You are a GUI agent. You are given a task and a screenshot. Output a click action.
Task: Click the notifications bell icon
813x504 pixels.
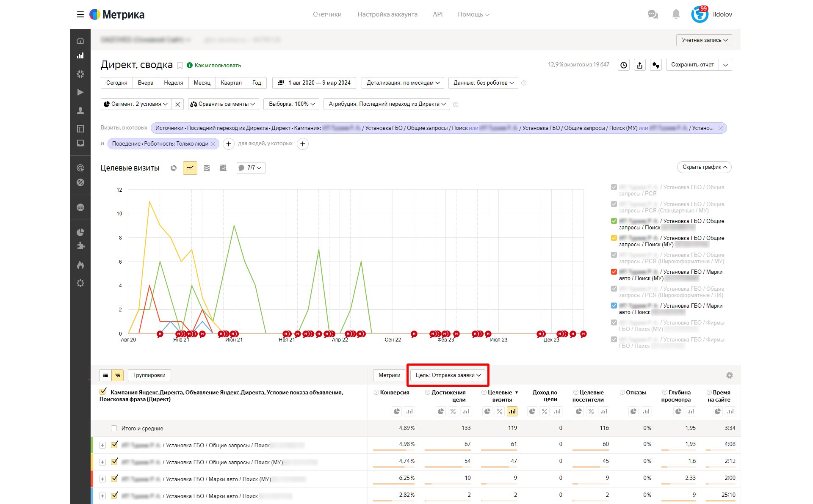pos(676,14)
